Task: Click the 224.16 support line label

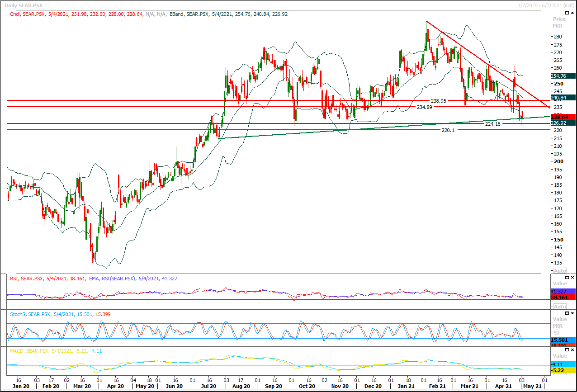Action: (492, 123)
